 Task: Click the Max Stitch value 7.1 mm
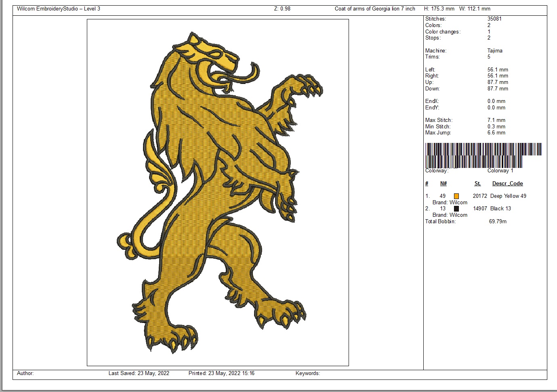496,120
